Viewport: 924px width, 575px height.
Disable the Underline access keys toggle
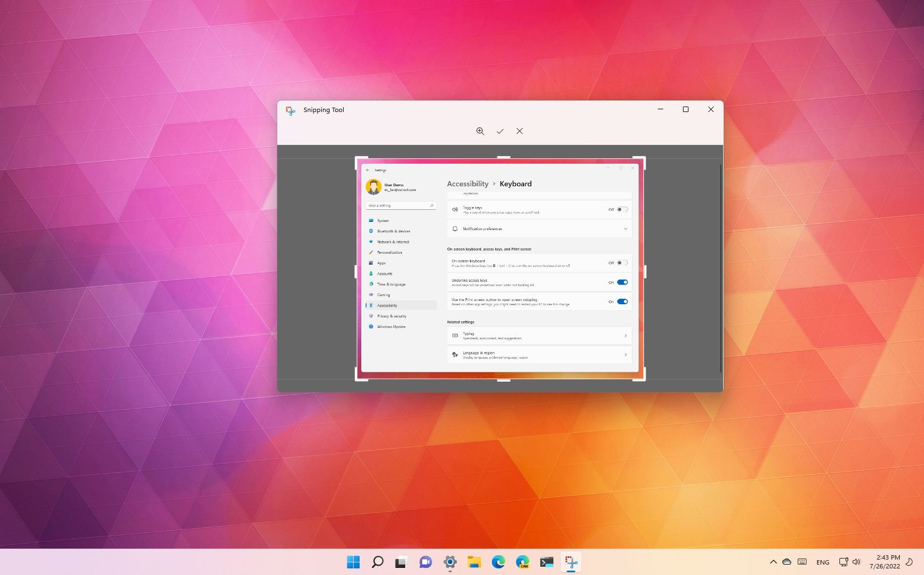pyautogui.click(x=621, y=282)
